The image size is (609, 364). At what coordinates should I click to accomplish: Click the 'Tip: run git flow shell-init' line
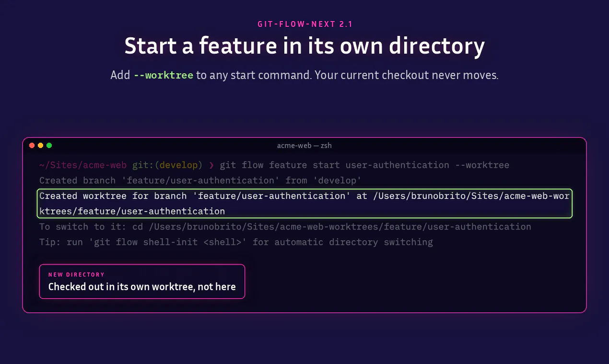[236, 242]
